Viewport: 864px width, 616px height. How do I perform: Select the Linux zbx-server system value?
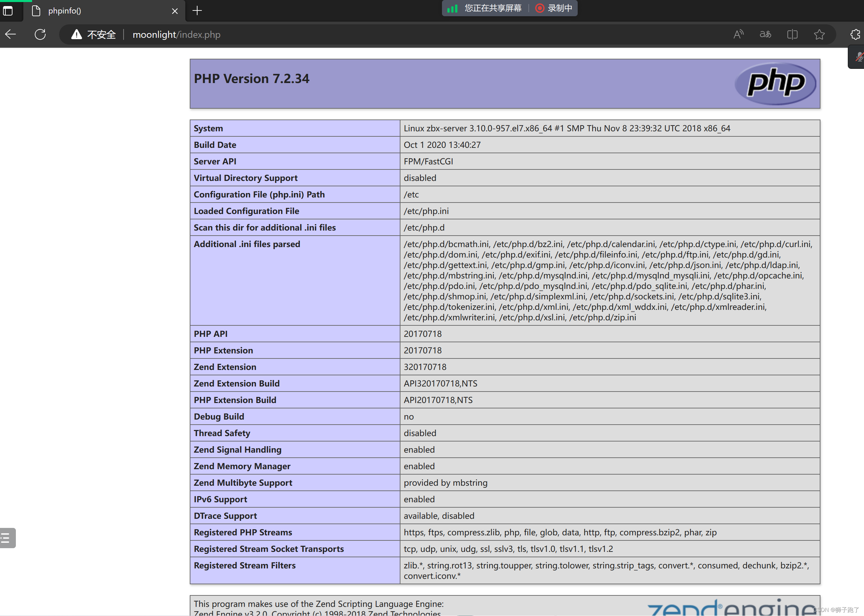point(567,128)
